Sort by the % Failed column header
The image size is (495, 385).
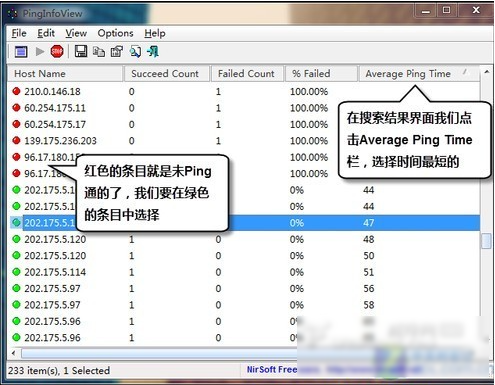tap(321, 74)
